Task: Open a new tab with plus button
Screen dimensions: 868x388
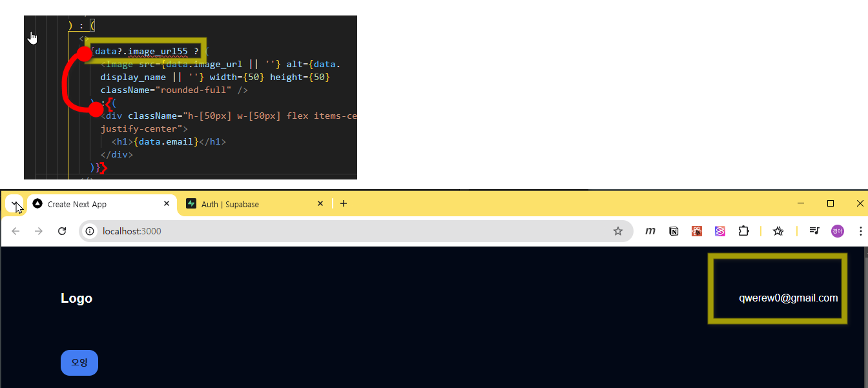Action: pyautogui.click(x=344, y=204)
